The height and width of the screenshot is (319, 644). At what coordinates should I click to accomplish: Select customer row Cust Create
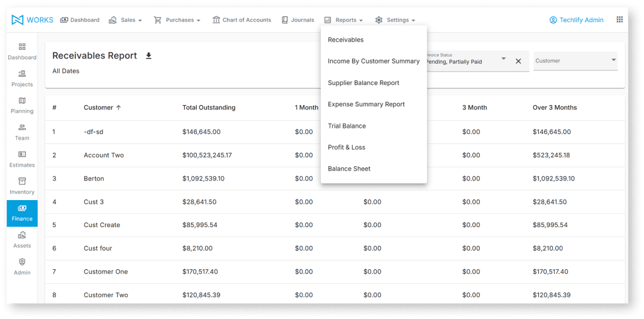coord(335,225)
